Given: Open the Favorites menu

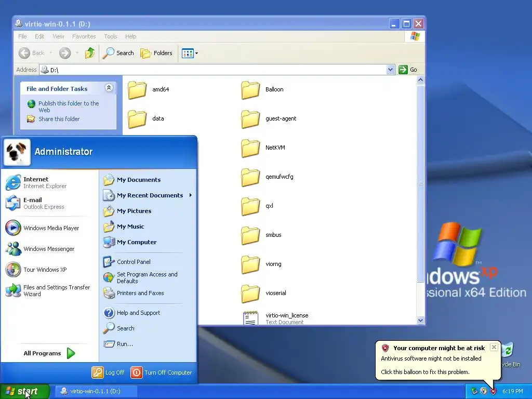Looking at the screenshot, I should (x=84, y=36).
